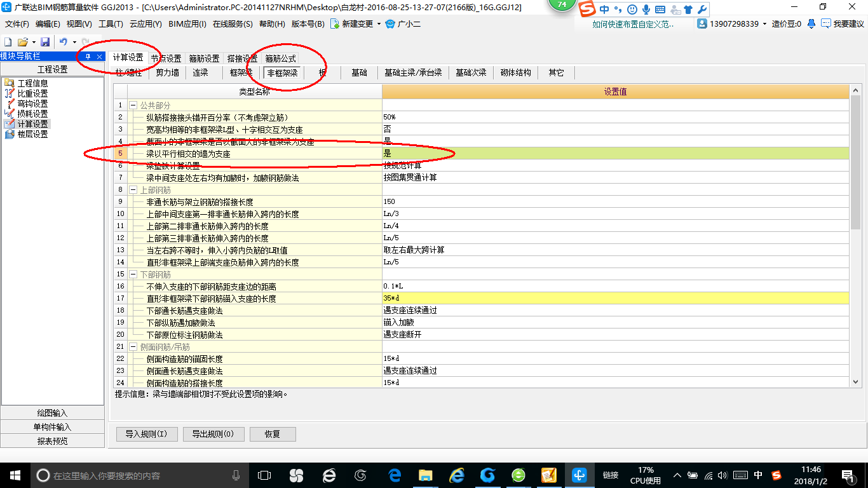Unpin the 模块导航栏 with the pin toggle
This screenshot has width=868, height=488.
coord(89,57)
